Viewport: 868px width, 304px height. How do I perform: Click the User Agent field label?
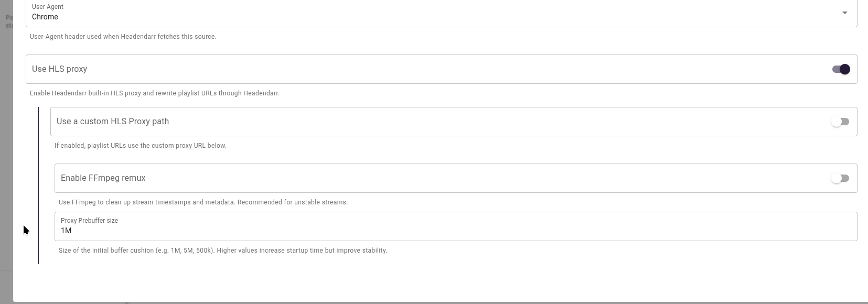(x=47, y=7)
